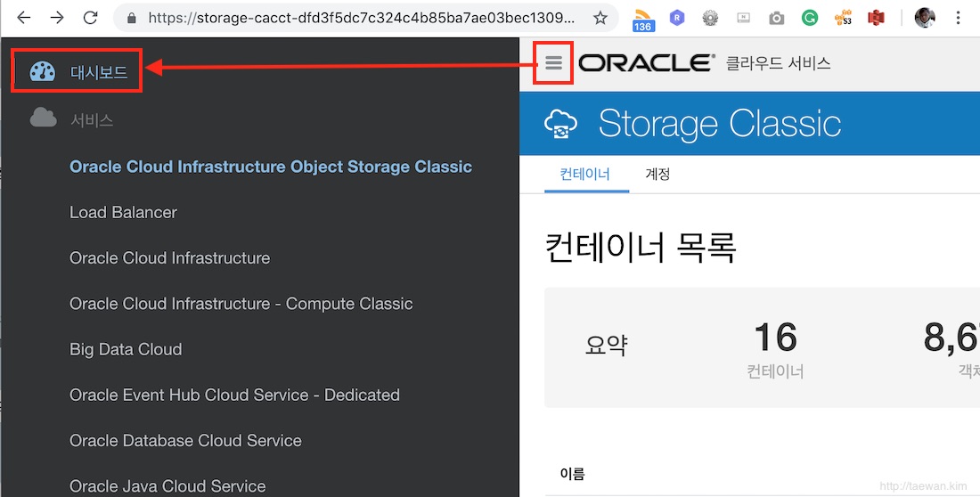Click the Grammarly extension icon
980x497 pixels.
tap(810, 18)
